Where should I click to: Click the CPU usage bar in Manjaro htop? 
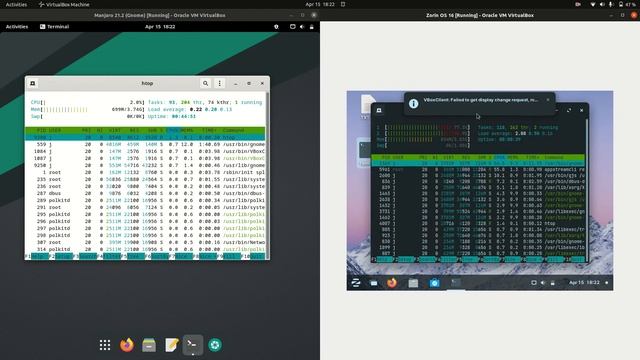pos(88,102)
